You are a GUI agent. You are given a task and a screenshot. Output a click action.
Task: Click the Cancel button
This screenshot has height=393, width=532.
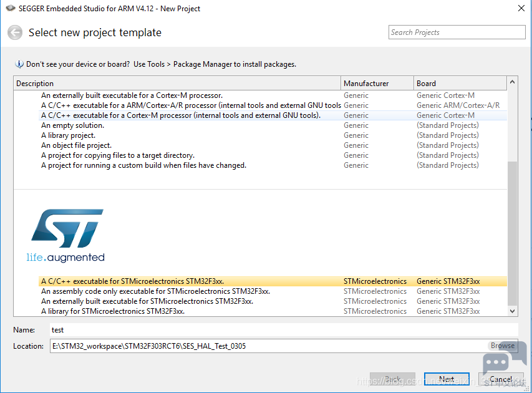501,379
